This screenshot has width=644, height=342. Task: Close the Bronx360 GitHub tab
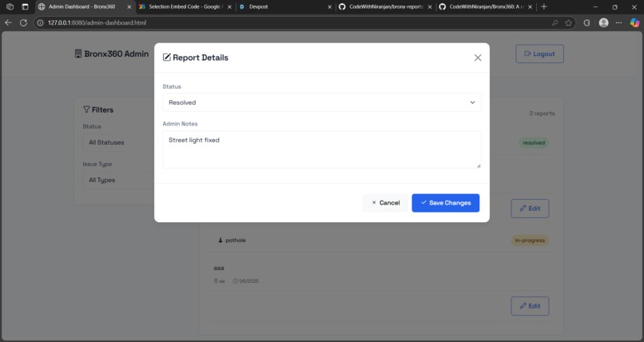530,7
